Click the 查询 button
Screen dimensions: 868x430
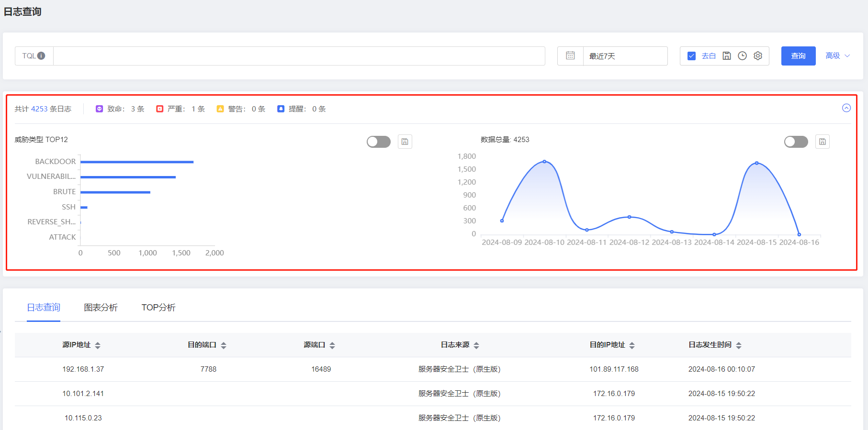click(x=798, y=56)
